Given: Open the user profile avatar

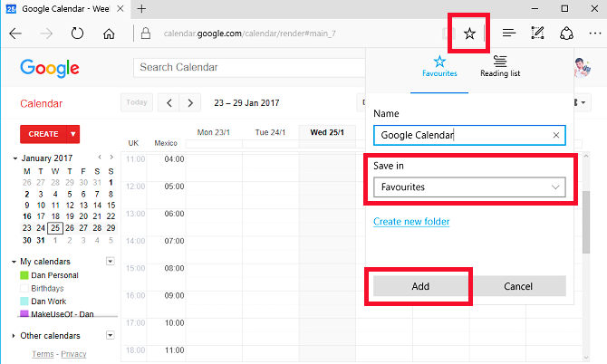Looking at the screenshot, I should 582,68.
